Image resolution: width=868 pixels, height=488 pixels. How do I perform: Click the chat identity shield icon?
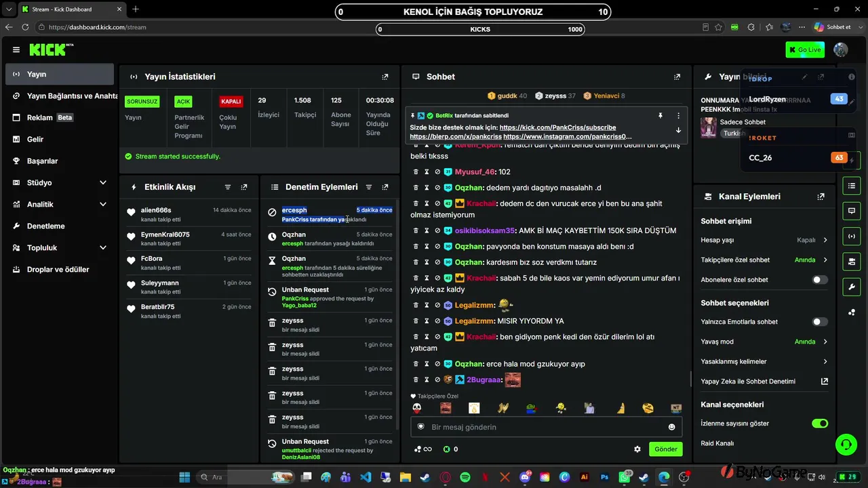(420, 427)
